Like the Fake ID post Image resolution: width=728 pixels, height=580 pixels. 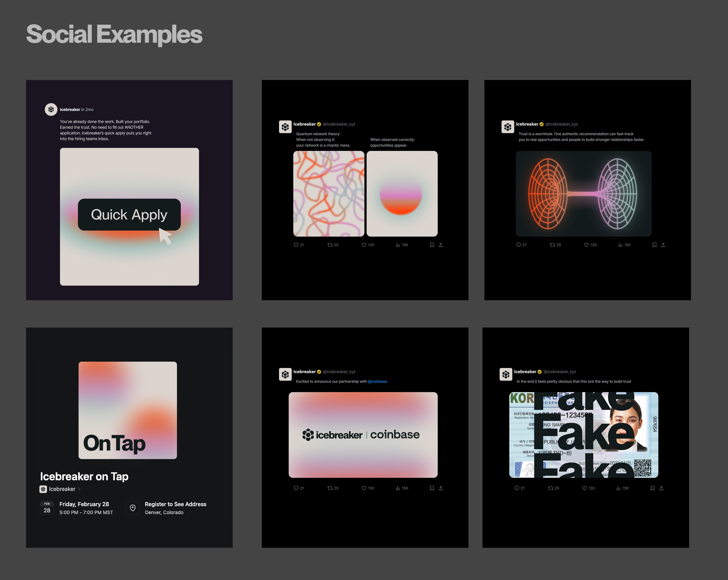(x=585, y=488)
